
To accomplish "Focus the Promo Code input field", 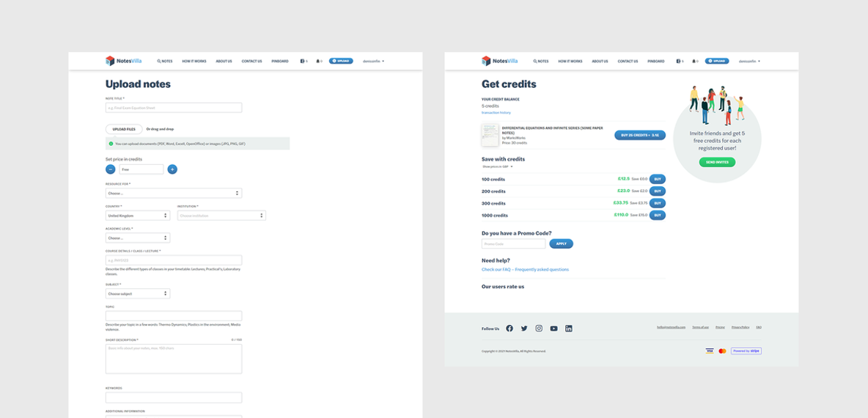I will tap(514, 243).
